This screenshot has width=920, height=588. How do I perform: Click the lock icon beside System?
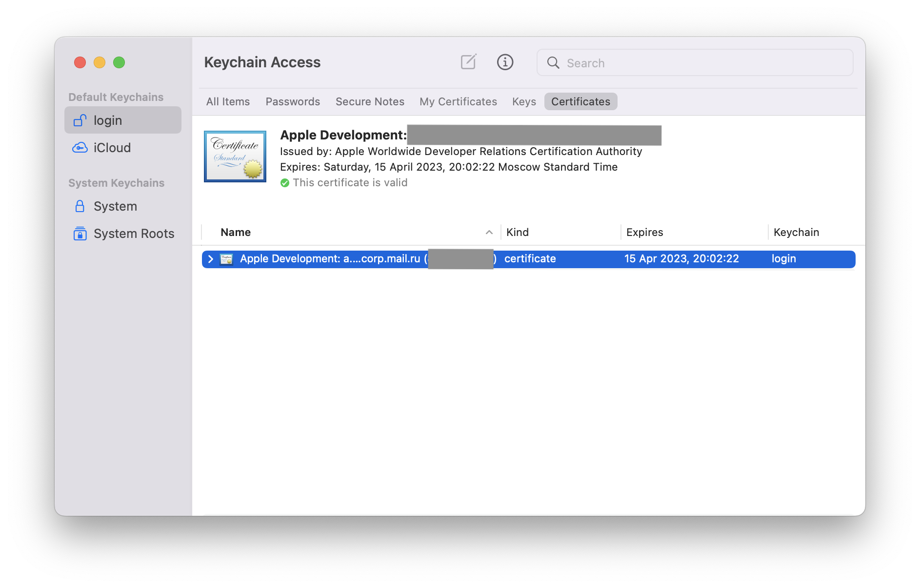[80, 206]
